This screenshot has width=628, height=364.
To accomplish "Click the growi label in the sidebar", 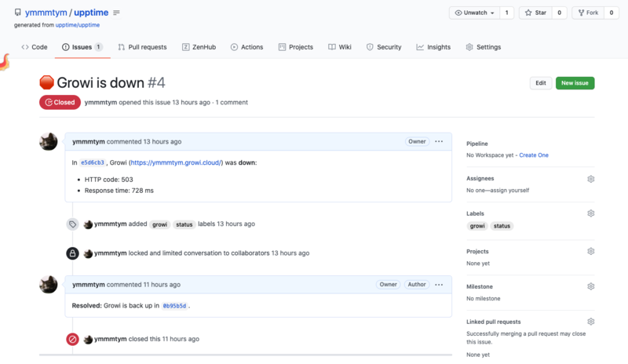I will [477, 226].
